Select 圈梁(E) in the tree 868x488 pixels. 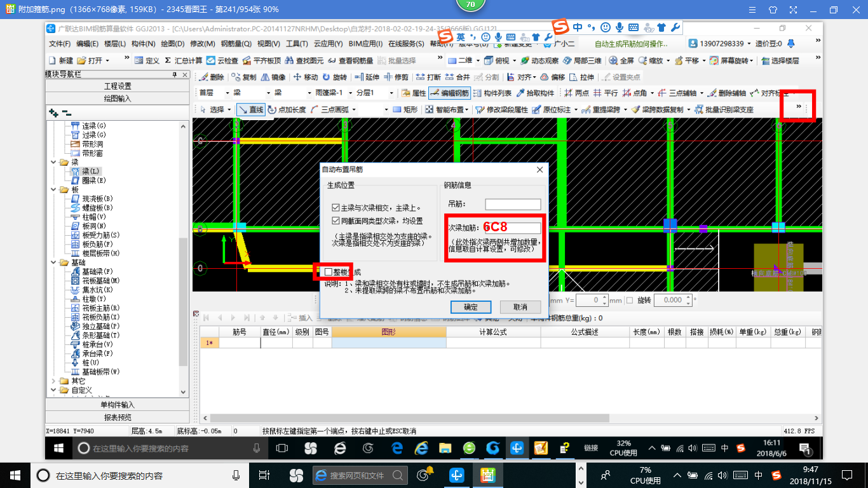[88, 180]
